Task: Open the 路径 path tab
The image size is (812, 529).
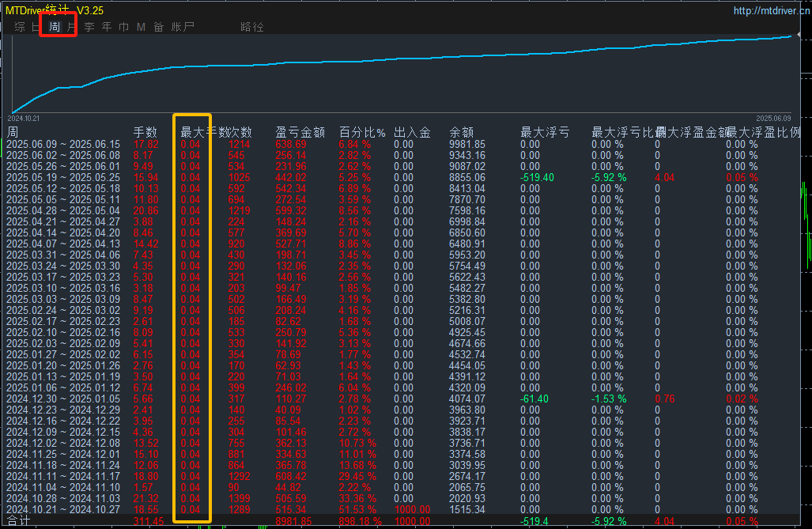Action: click(252, 27)
